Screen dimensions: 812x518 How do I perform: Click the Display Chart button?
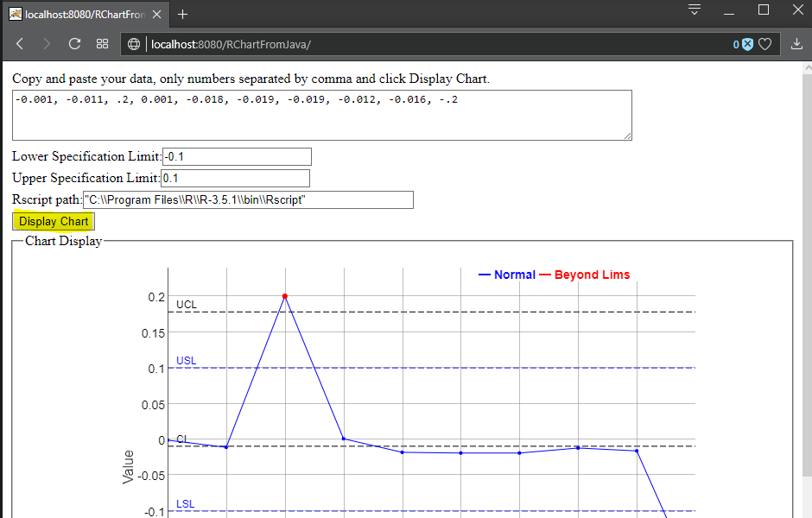(54, 222)
